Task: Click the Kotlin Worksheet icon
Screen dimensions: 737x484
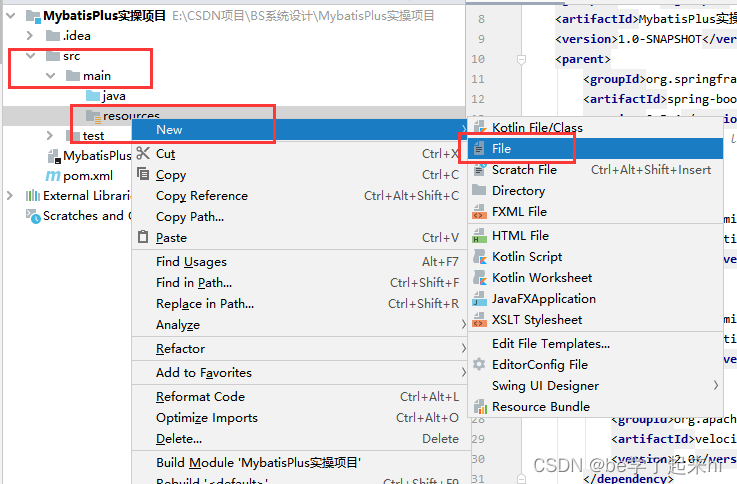Action: pos(480,278)
